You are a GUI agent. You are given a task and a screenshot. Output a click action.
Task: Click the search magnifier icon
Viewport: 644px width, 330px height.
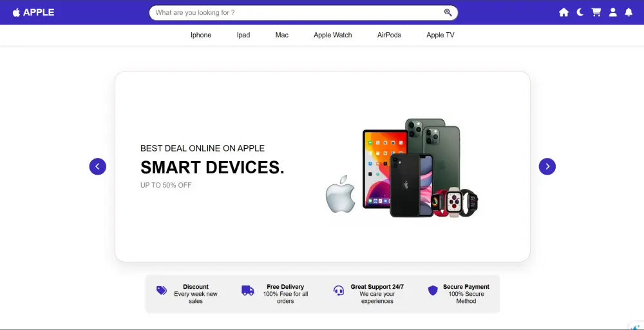pos(448,12)
